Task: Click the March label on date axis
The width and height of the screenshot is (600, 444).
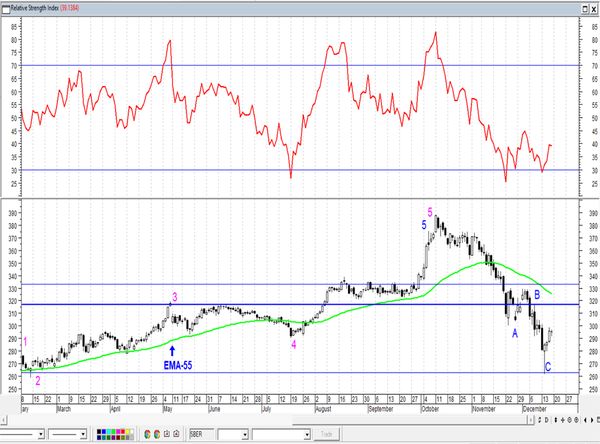Action: (64, 409)
